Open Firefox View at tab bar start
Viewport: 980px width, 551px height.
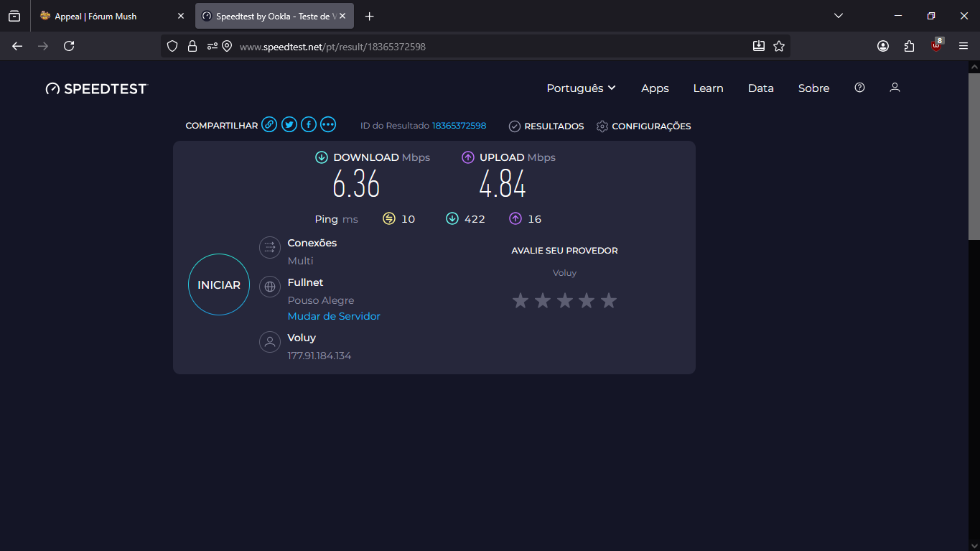click(x=14, y=16)
